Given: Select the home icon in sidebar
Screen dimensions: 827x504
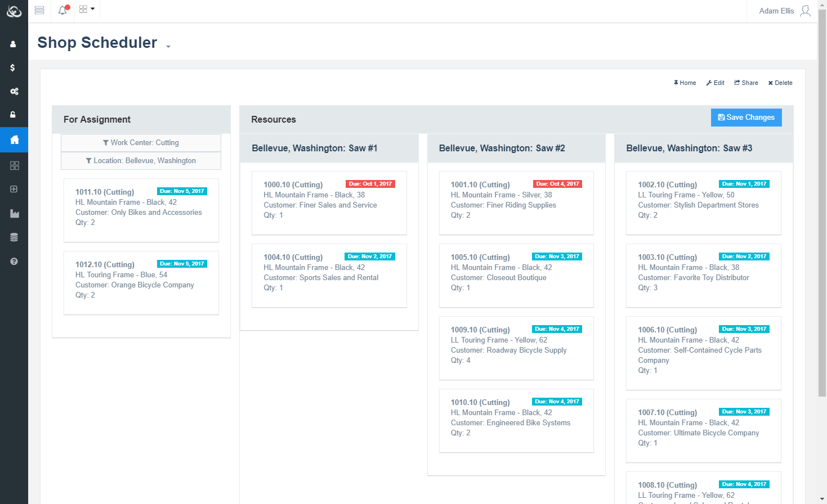Looking at the screenshot, I should click(14, 139).
